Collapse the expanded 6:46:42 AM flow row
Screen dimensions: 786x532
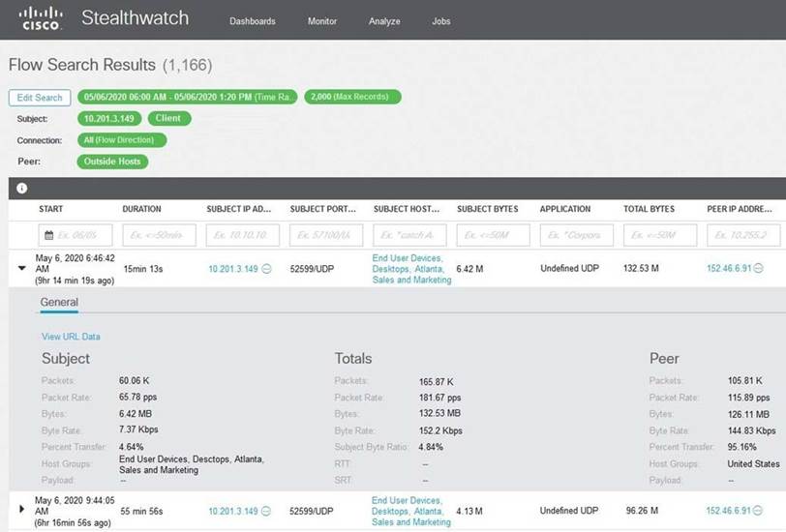(22, 269)
